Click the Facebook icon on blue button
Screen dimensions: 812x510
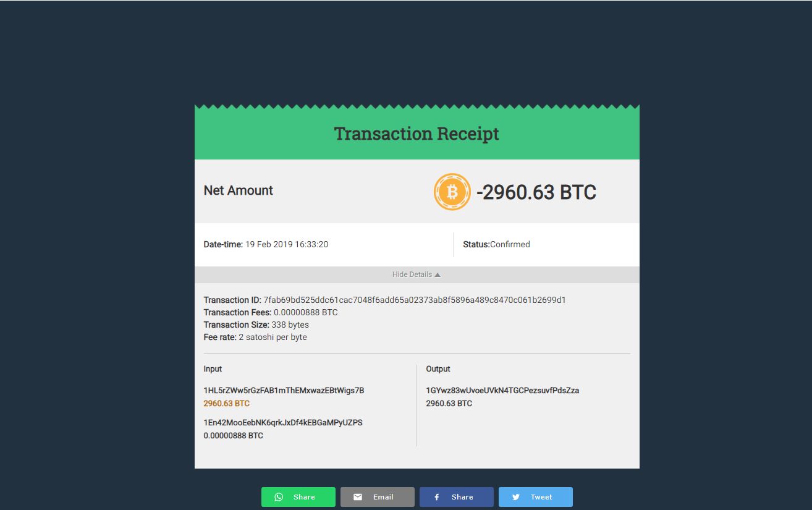click(x=436, y=497)
